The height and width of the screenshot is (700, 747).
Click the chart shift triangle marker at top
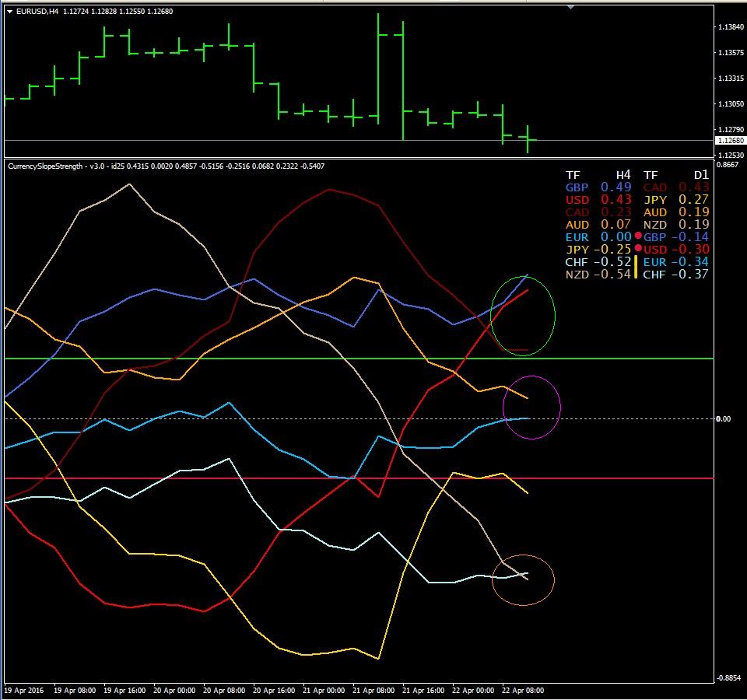(x=570, y=7)
